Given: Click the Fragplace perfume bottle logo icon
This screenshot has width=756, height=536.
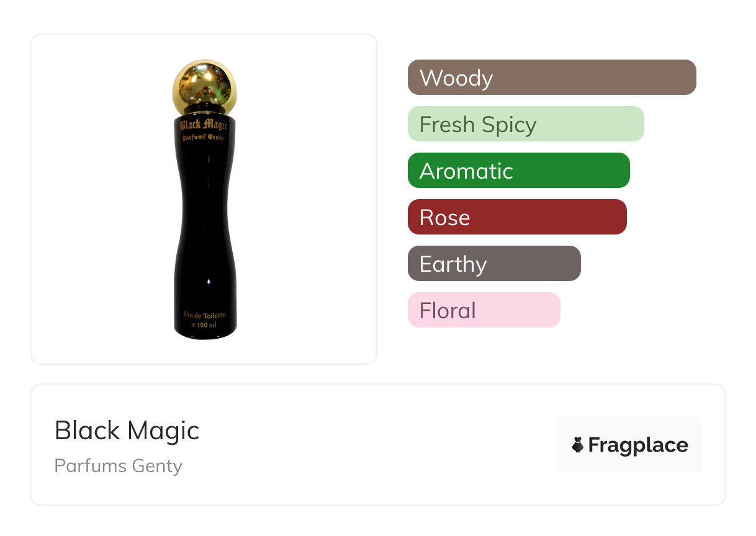Looking at the screenshot, I should [x=578, y=445].
